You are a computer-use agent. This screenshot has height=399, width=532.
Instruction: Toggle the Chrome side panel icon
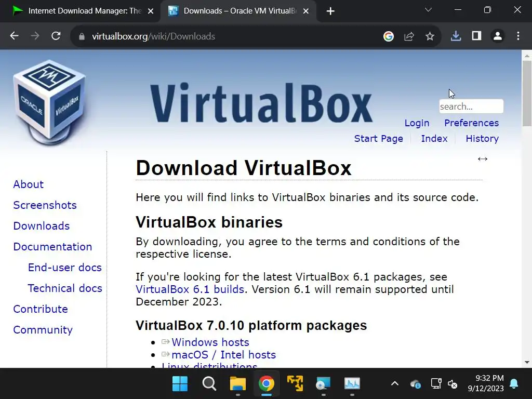point(477,36)
